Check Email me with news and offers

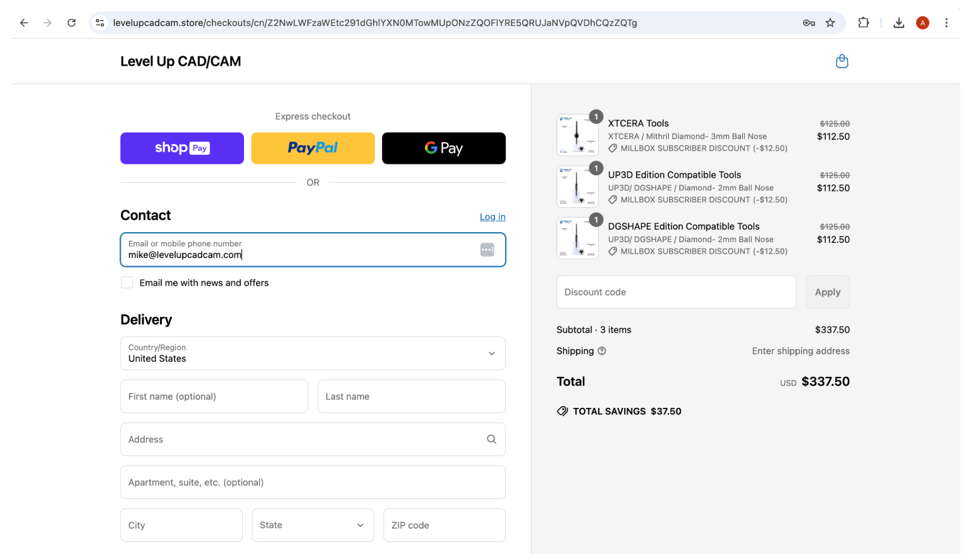[127, 283]
